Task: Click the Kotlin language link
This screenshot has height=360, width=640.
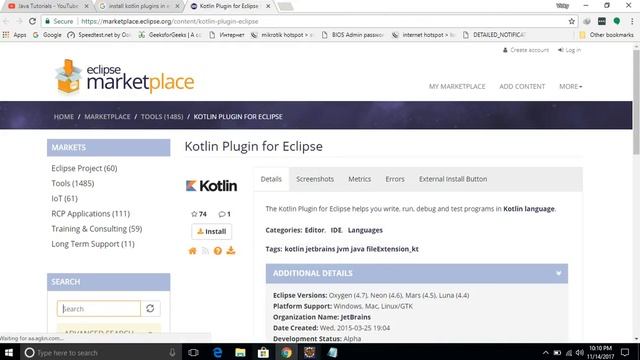Action: pyautogui.click(x=529, y=209)
